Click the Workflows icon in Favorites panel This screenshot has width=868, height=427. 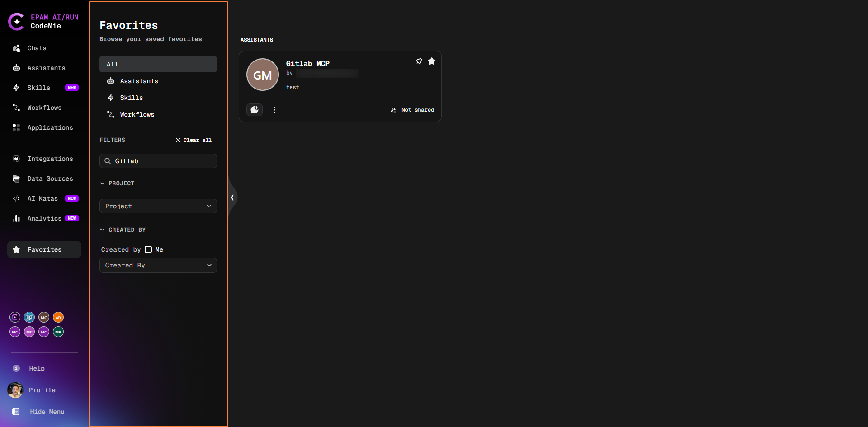click(111, 114)
